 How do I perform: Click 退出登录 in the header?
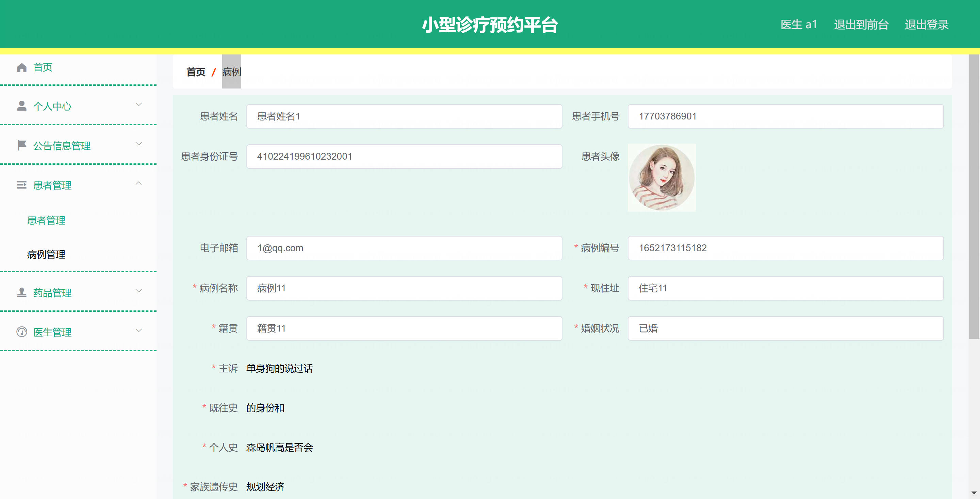[926, 25]
